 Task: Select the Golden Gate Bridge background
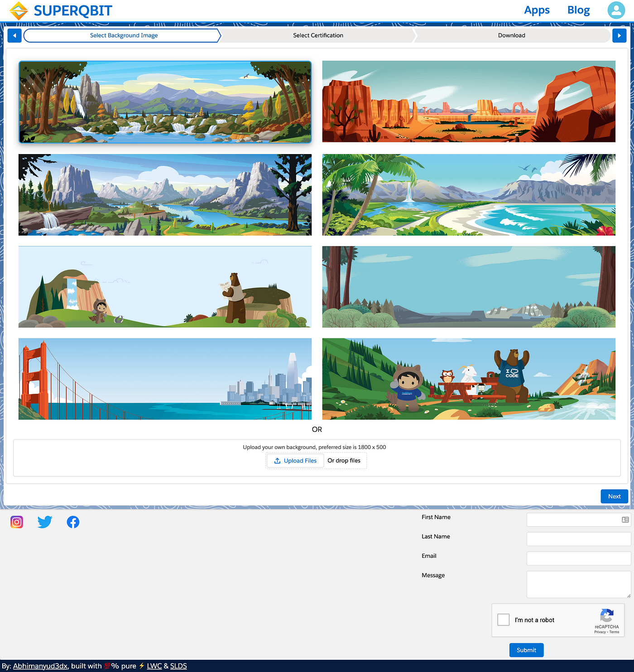pos(165,379)
